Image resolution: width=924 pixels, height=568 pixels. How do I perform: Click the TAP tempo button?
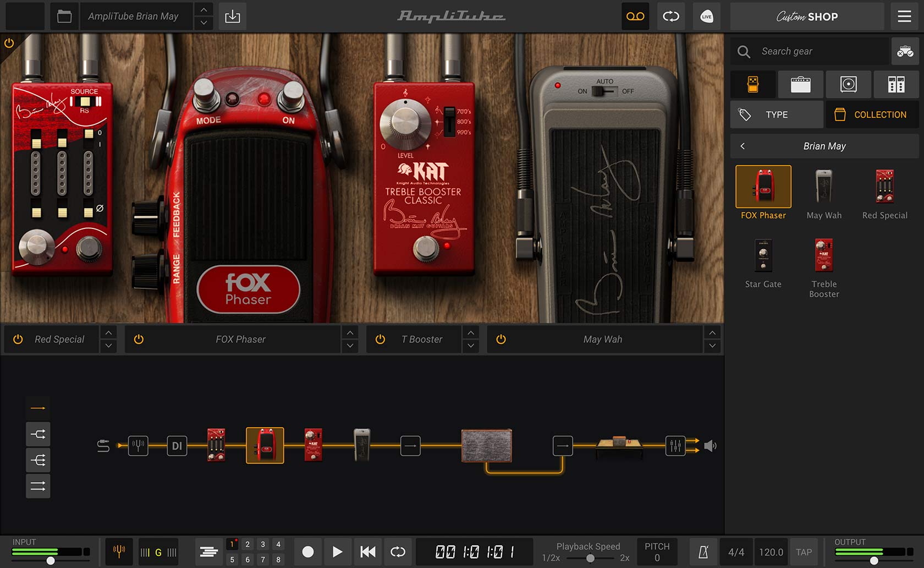point(804,552)
